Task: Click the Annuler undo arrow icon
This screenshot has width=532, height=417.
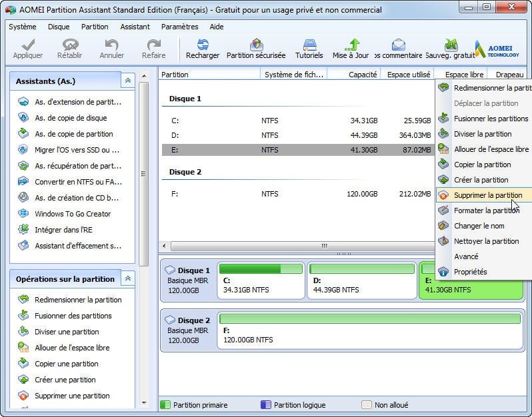Action: coord(111,45)
